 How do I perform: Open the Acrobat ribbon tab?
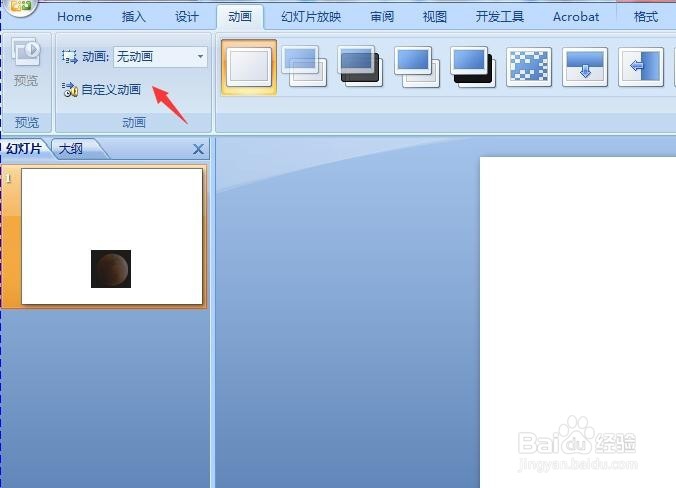click(576, 17)
